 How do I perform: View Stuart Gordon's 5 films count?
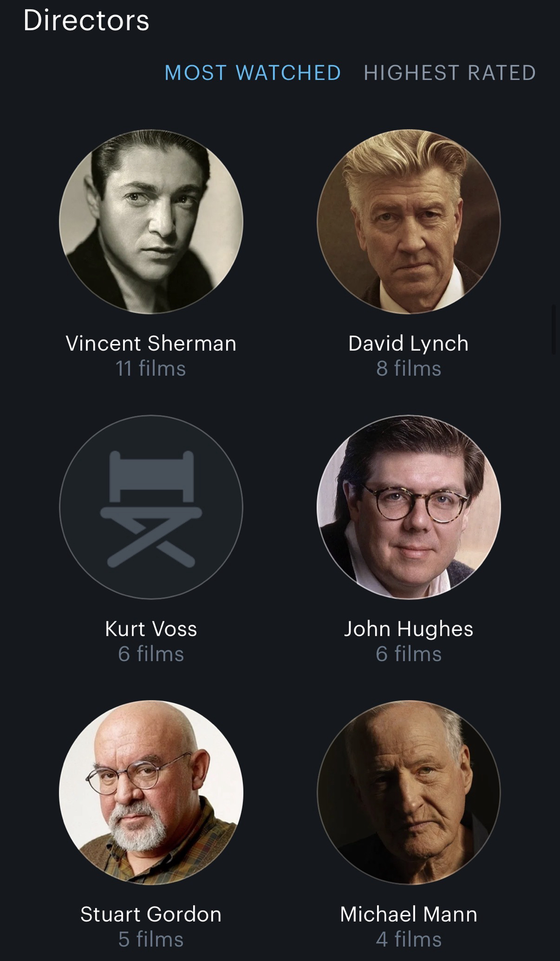151,939
